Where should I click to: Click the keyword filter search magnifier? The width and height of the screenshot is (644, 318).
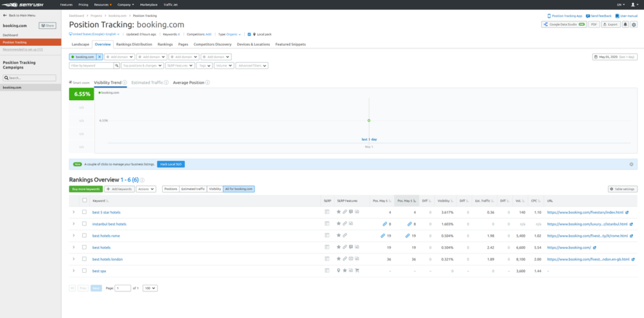tap(116, 65)
